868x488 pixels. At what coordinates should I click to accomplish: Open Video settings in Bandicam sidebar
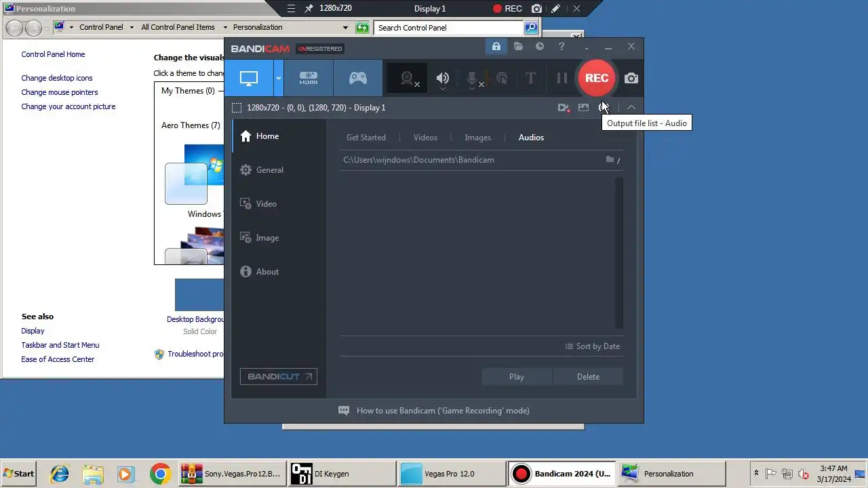pos(279,204)
